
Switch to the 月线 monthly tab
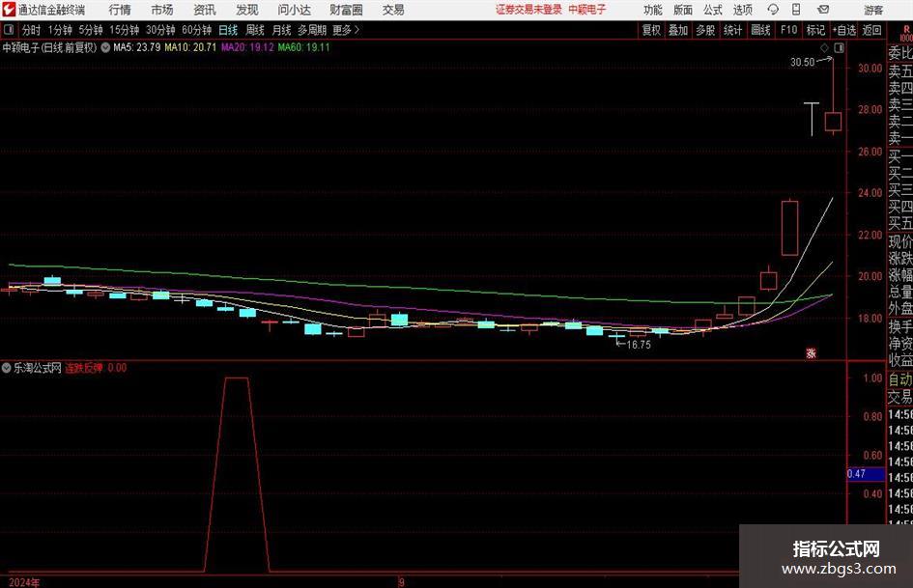(x=281, y=30)
